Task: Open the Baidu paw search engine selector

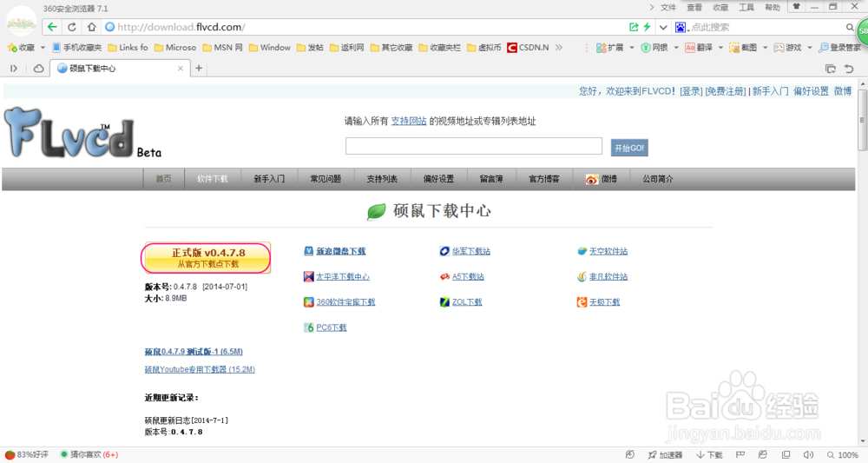Action: pyautogui.click(x=682, y=27)
